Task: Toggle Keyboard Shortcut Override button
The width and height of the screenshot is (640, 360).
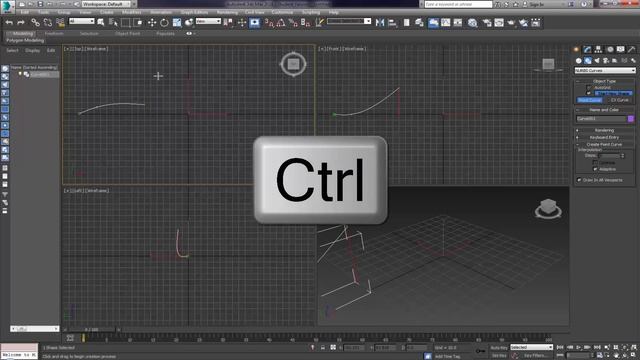Action: [254, 22]
